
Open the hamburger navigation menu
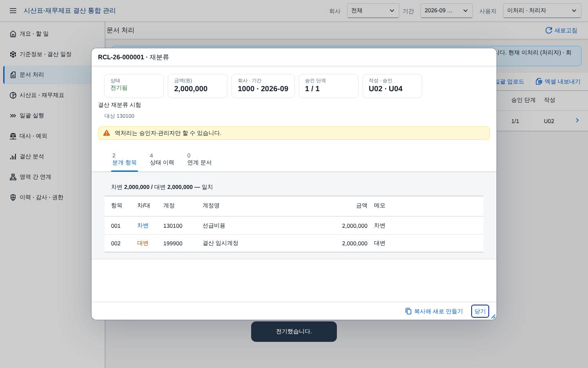[13, 11]
